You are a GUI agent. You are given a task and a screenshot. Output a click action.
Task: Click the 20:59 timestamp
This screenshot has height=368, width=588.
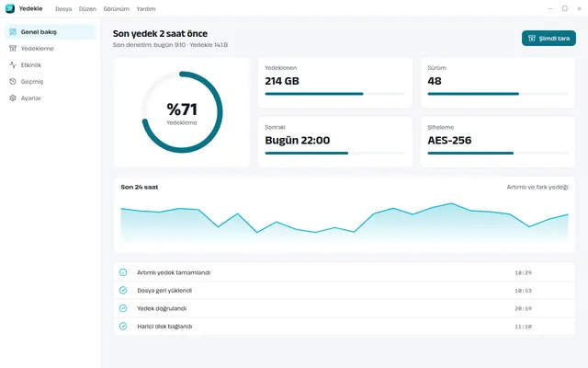(x=523, y=309)
